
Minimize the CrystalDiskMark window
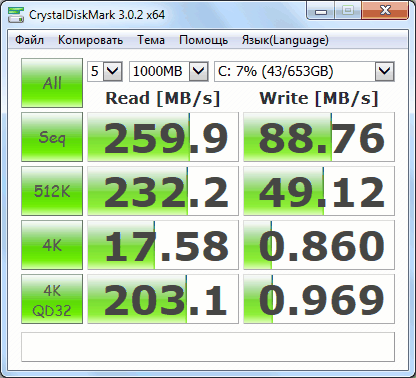(x=321, y=12)
